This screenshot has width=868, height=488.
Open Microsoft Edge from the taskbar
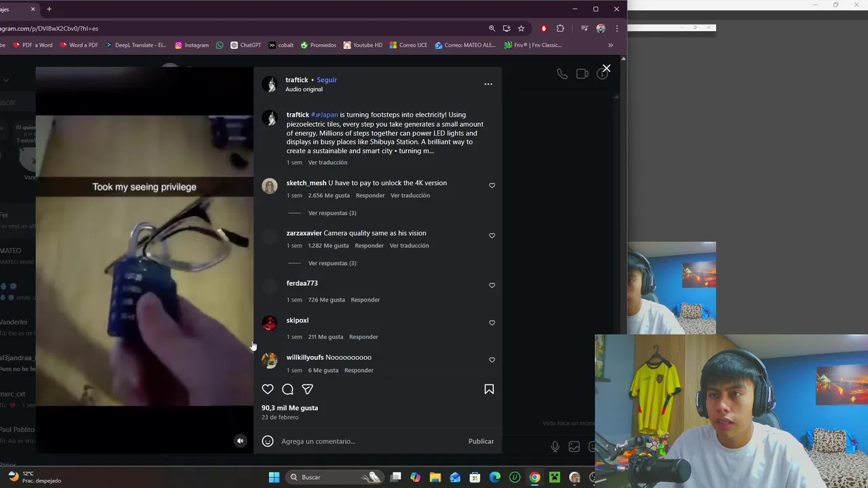pyautogui.click(x=495, y=477)
